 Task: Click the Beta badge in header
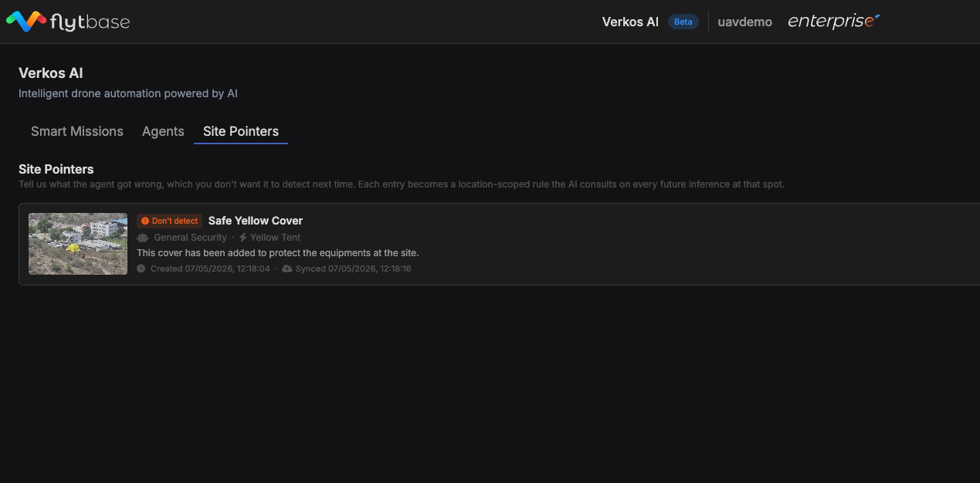(x=683, y=22)
